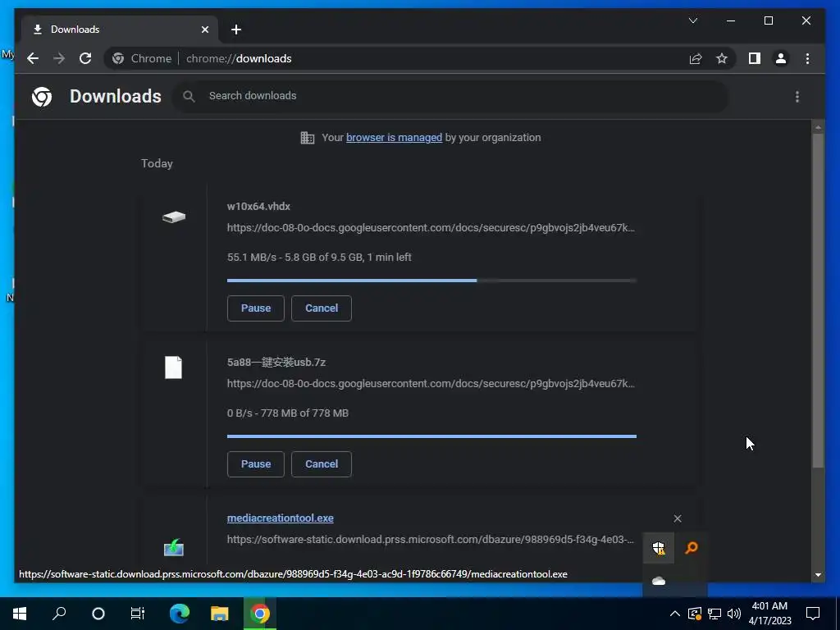
Task: Open a new tab with the plus button
Action: click(236, 30)
